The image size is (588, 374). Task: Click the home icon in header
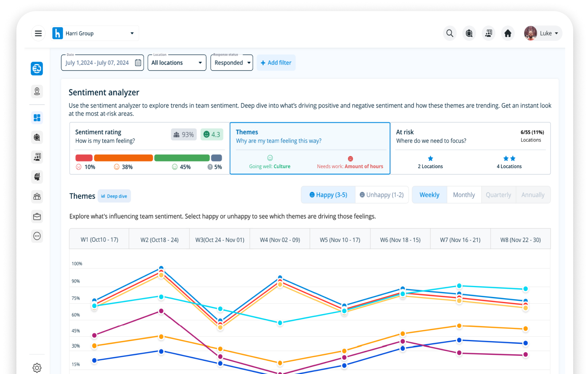(507, 34)
